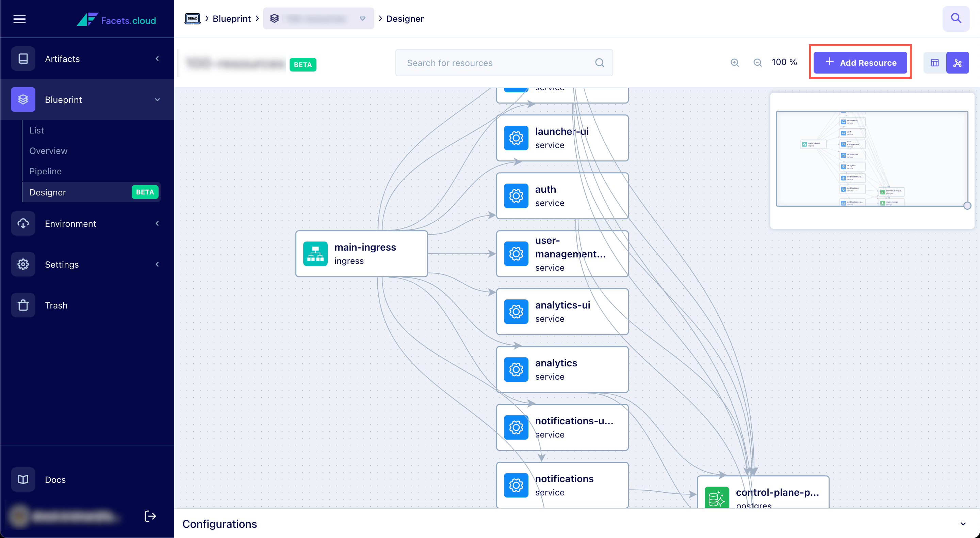Click the demo computer breadcrumb icon
Screen dimensions: 980x538
pyautogui.click(x=193, y=19)
